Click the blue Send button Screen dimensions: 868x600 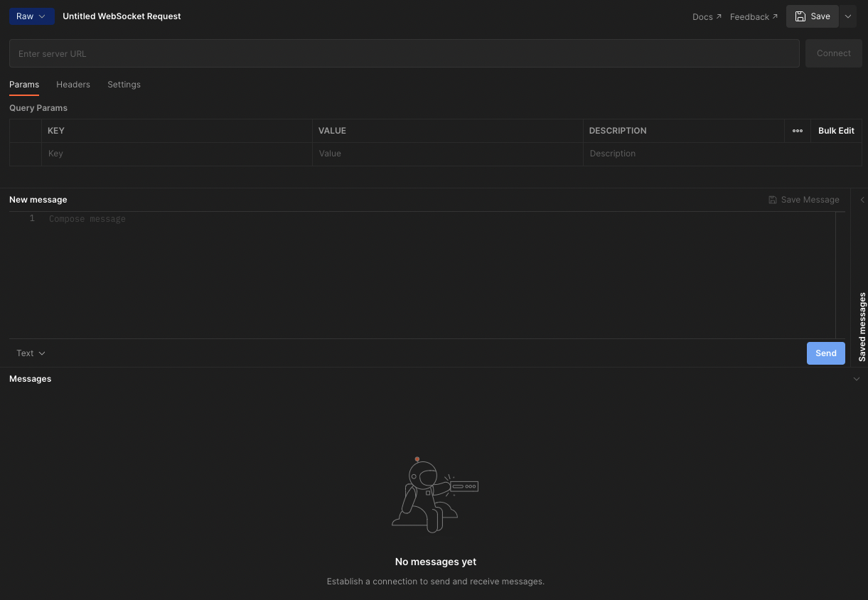pyautogui.click(x=825, y=353)
